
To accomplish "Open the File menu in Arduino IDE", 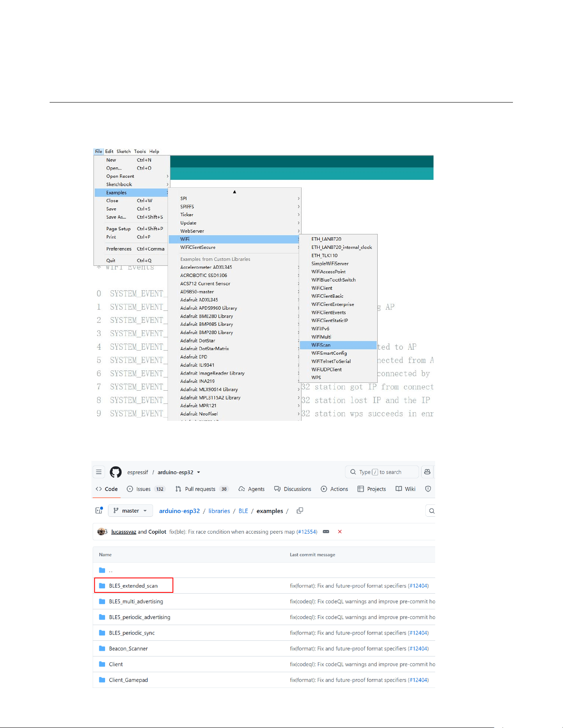I will [98, 151].
